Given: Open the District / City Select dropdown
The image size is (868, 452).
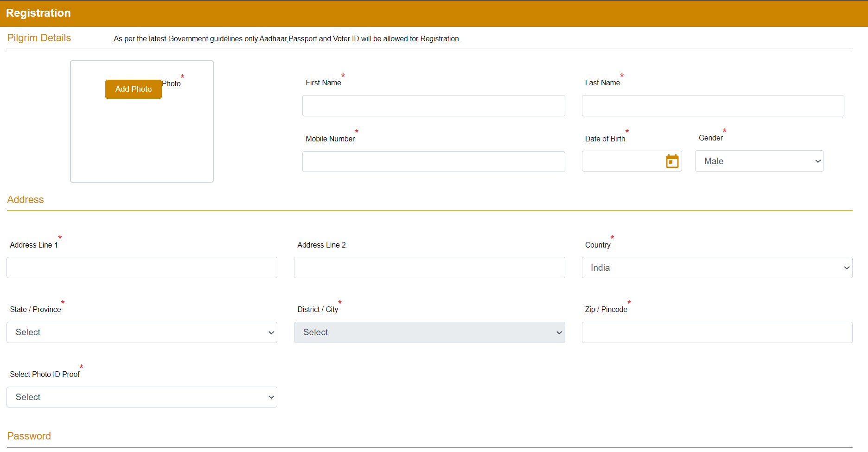Looking at the screenshot, I should pos(429,332).
